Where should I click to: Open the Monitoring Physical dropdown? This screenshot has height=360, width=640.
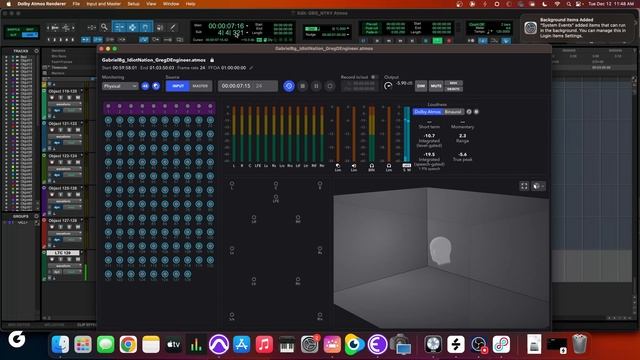[x=120, y=86]
